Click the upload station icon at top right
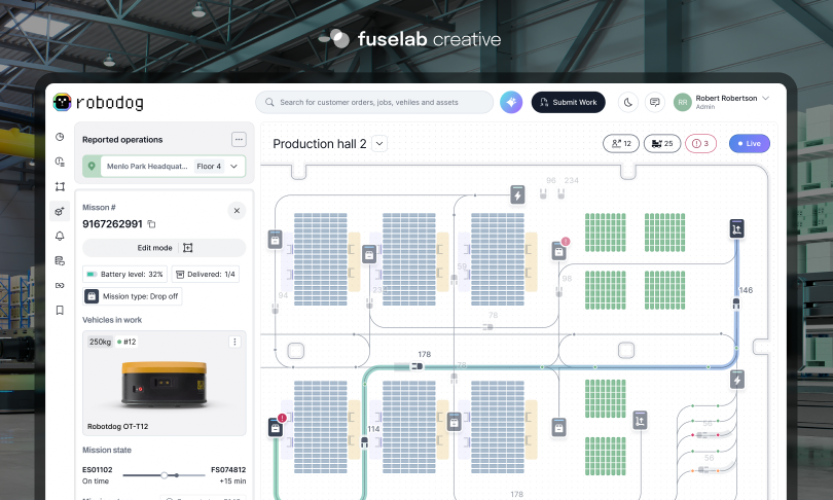The image size is (833, 500). click(x=736, y=228)
